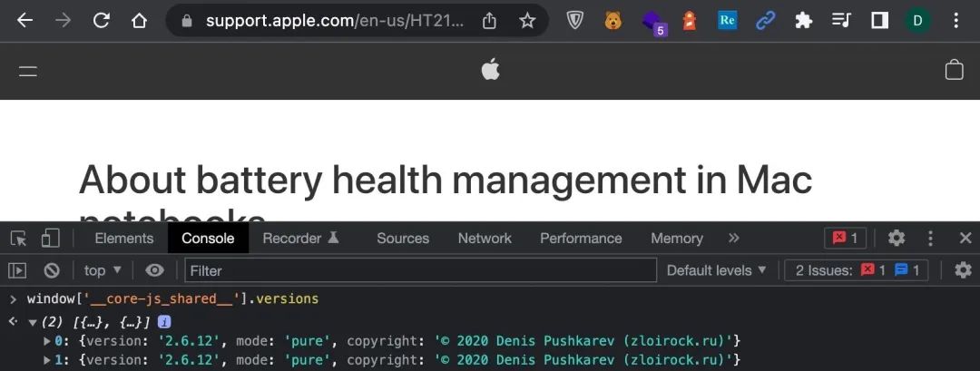
Task: Reload the page with the refresh icon
Action: pos(102,21)
